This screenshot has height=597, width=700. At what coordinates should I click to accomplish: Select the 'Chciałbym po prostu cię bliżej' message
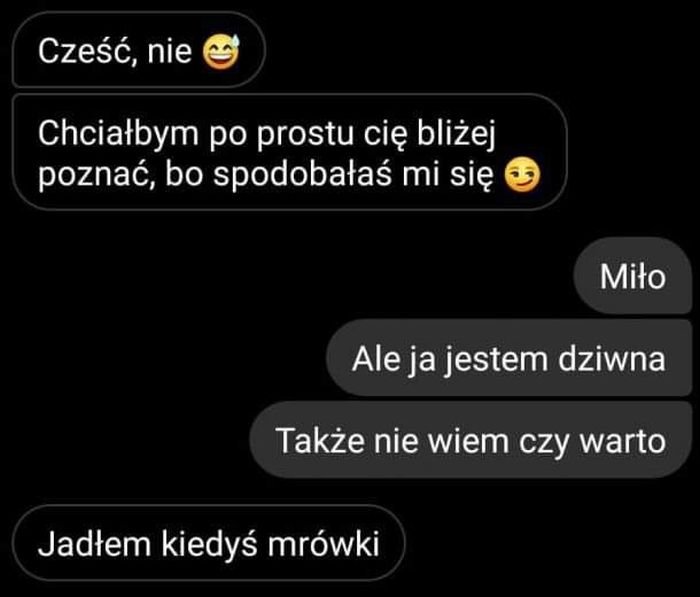click(290, 152)
